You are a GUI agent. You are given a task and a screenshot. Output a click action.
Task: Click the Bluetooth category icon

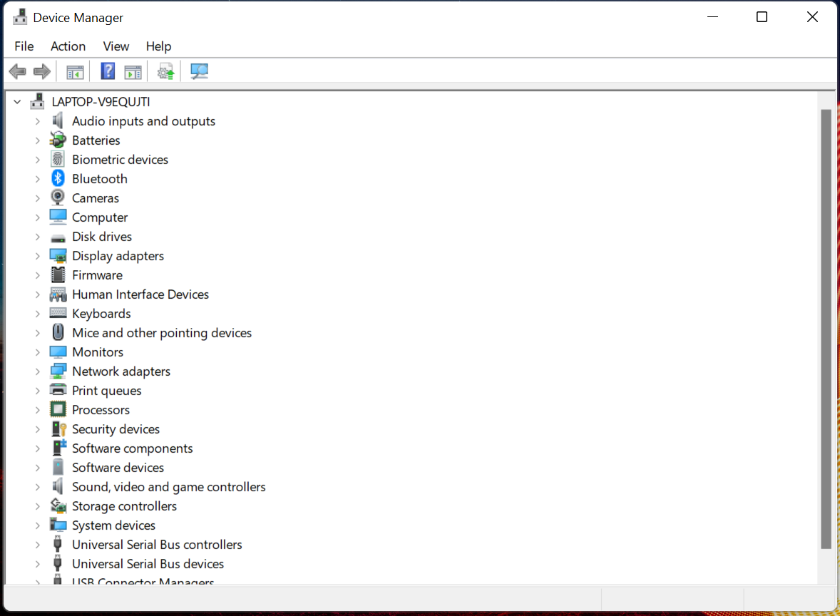(x=57, y=178)
